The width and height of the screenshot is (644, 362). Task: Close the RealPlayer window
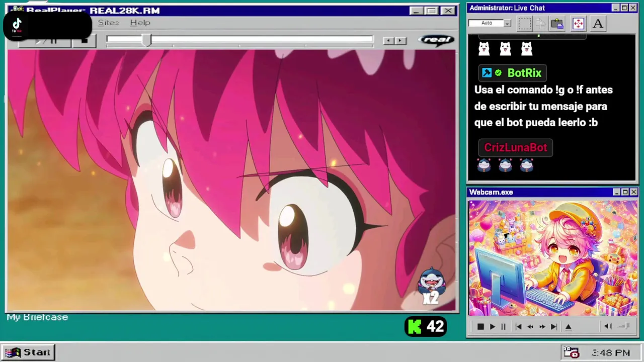[x=448, y=11]
